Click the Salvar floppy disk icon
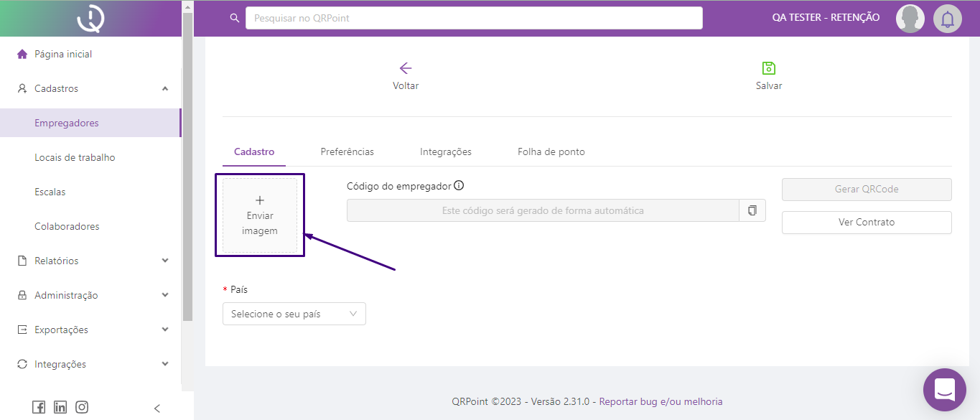 coord(768,68)
